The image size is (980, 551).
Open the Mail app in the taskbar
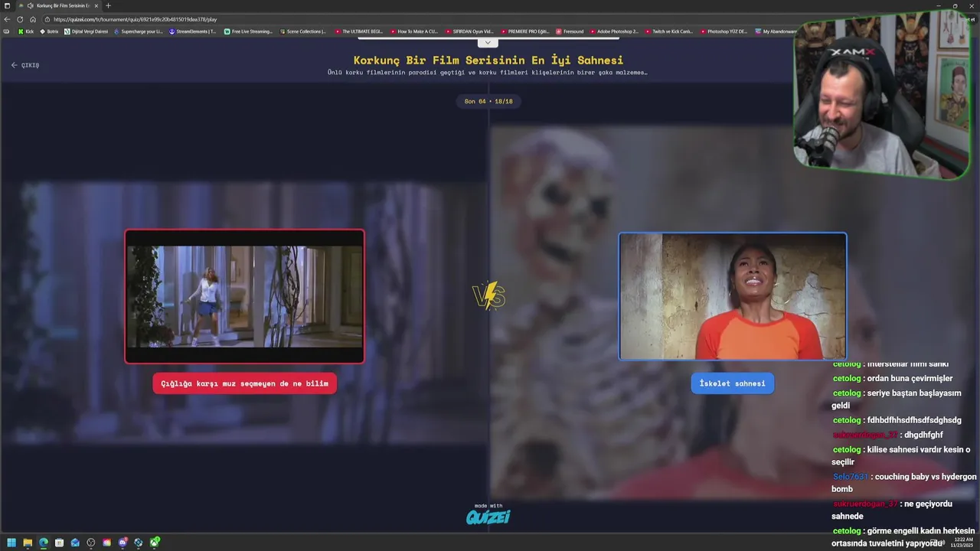pyautogui.click(x=75, y=543)
